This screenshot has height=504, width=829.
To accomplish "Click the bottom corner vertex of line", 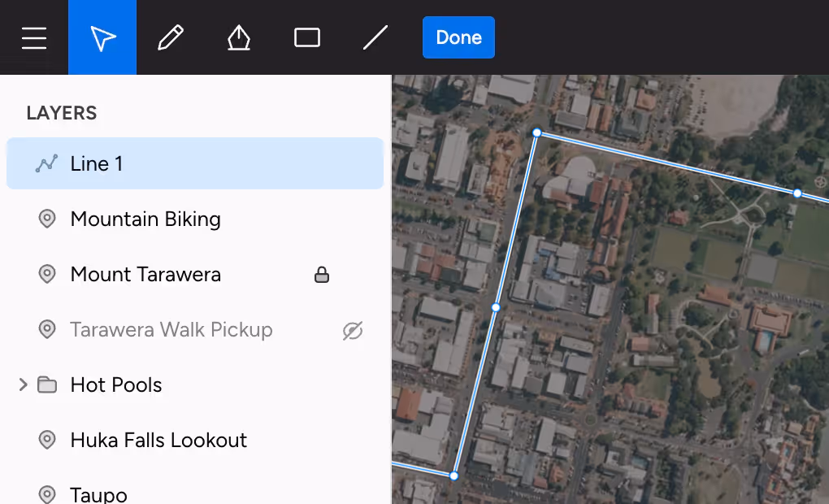I will point(454,476).
